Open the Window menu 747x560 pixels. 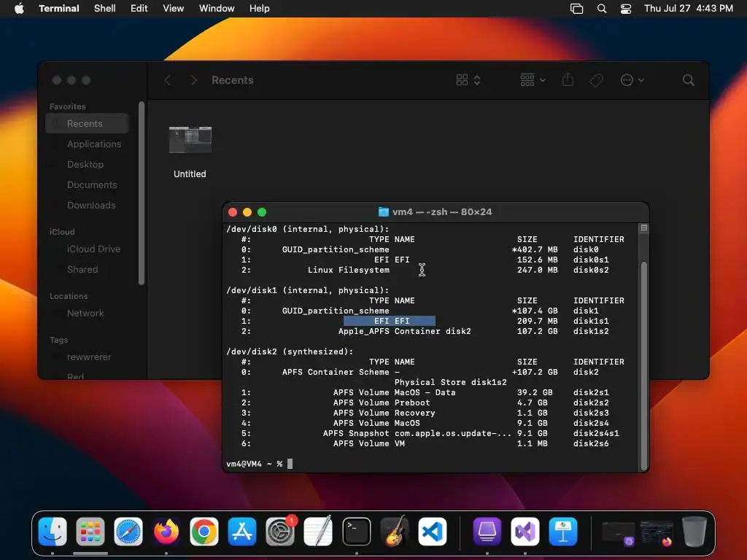[x=216, y=8]
